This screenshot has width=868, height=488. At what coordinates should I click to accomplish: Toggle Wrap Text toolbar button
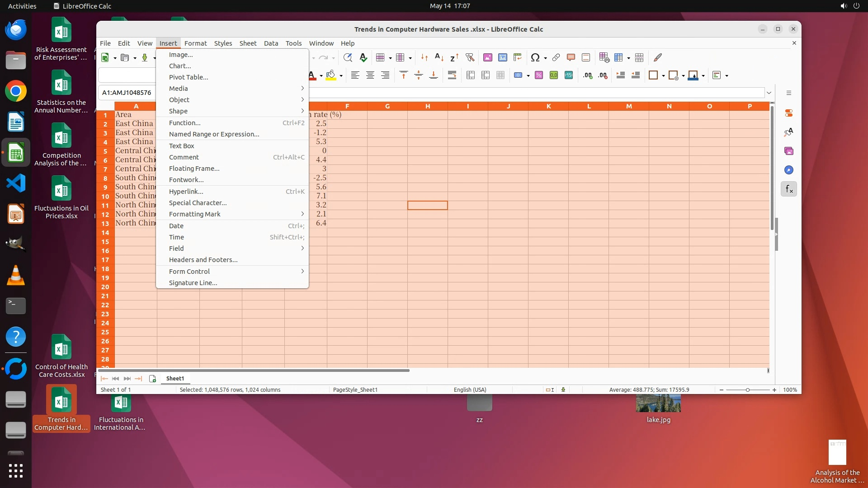click(452, 75)
